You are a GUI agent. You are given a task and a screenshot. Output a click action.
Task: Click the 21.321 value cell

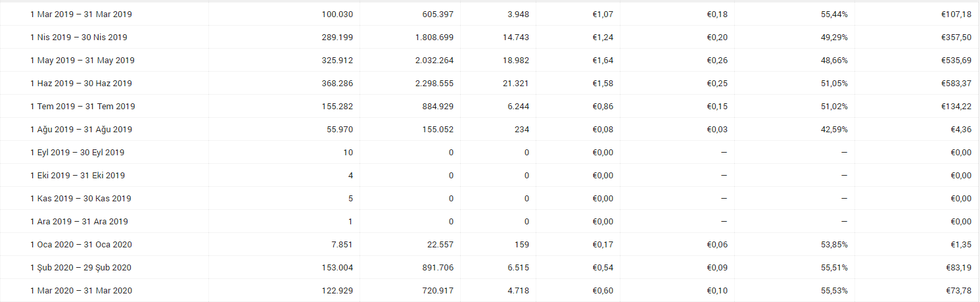515,84
